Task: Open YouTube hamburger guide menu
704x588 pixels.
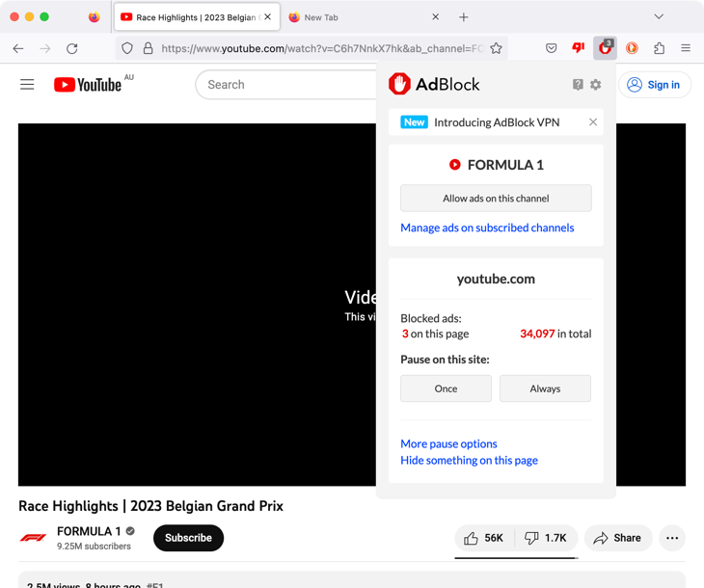Action: pyautogui.click(x=27, y=85)
